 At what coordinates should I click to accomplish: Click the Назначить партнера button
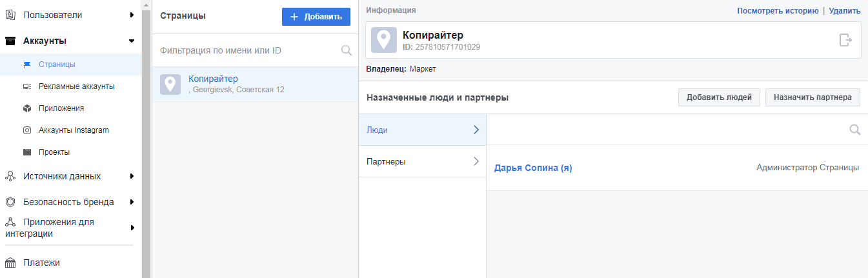pyautogui.click(x=812, y=97)
